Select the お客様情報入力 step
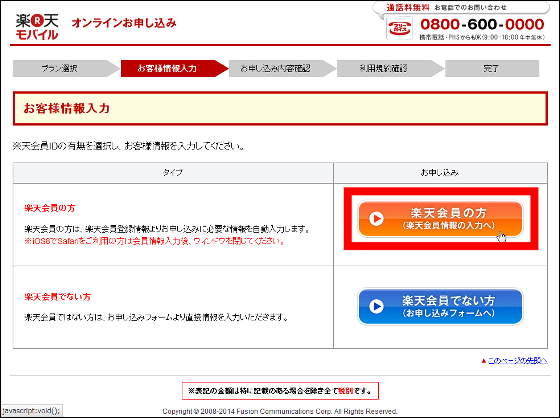The height and width of the screenshot is (418, 560). [x=174, y=68]
